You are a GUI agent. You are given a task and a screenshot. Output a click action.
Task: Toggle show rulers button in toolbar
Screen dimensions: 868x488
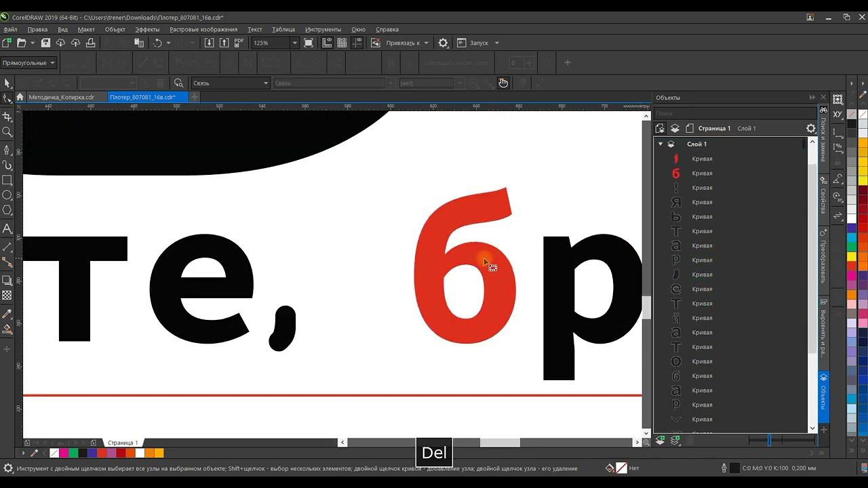click(x=327, y=43)
